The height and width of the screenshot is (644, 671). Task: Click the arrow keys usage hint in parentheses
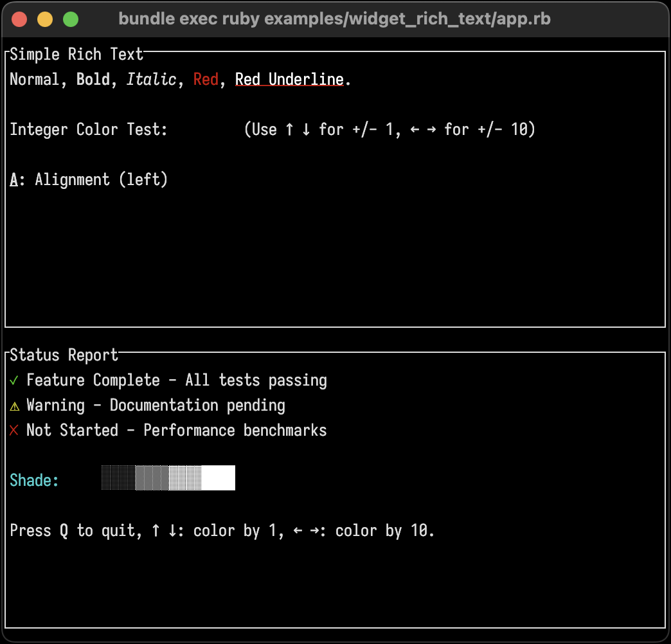pos(389,129)
